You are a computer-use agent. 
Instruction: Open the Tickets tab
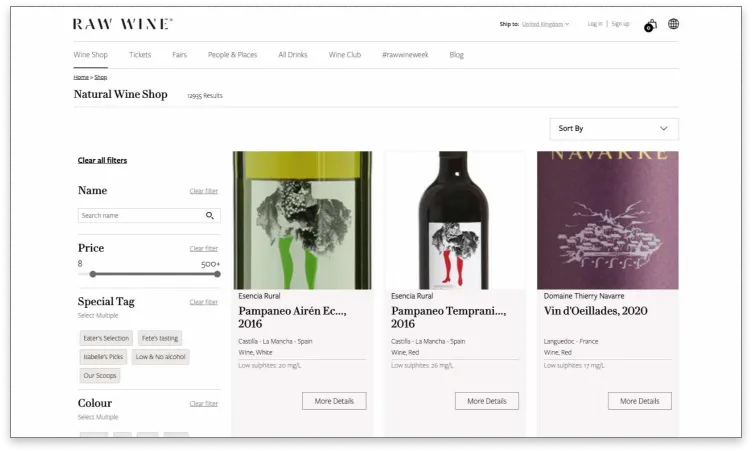click(140, 55)
